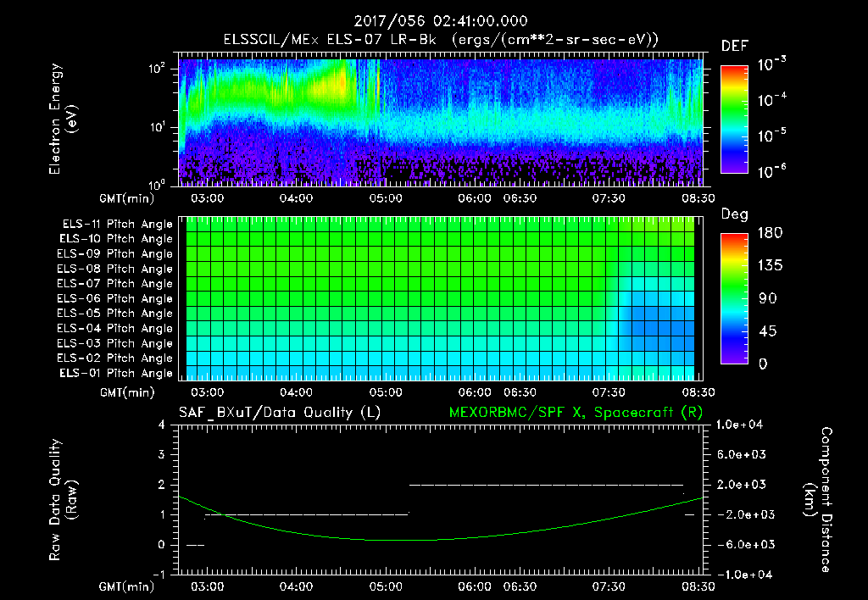868x600 pixels.
Task: Click 07:30 time label under the pitch angle panel
Action: pos(609,392)
